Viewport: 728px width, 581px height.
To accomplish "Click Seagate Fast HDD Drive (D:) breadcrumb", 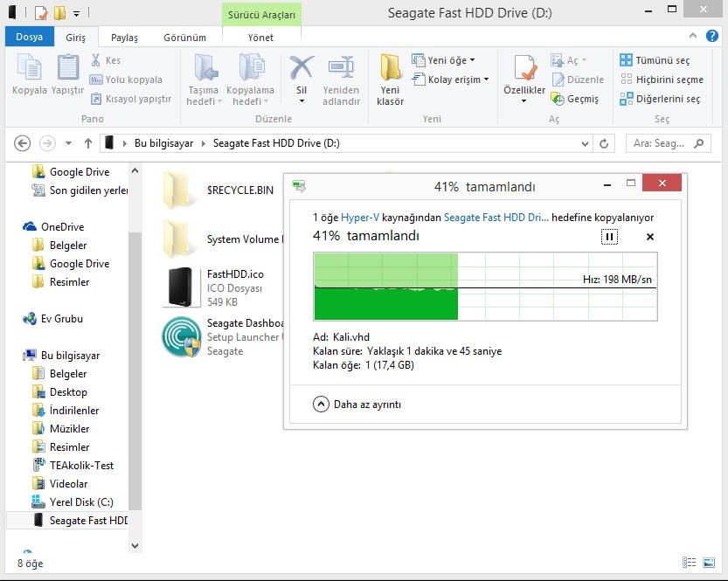I will pos(276,143).
